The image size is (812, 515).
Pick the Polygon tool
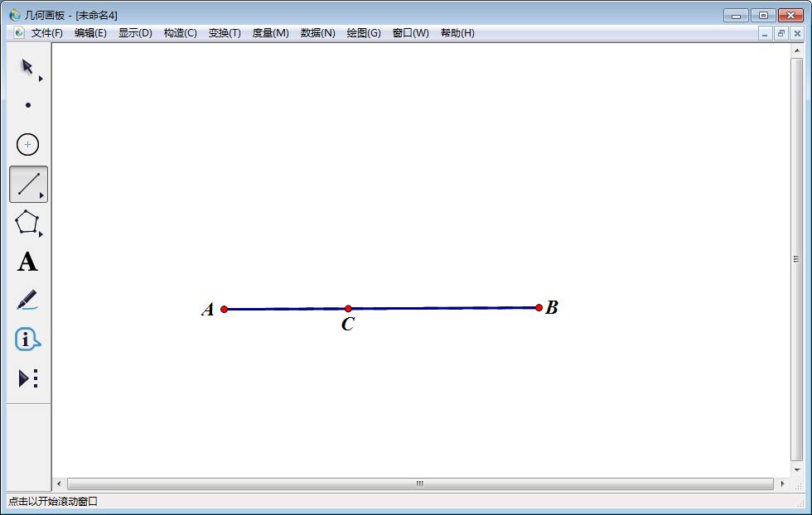[x=27, y=223]
